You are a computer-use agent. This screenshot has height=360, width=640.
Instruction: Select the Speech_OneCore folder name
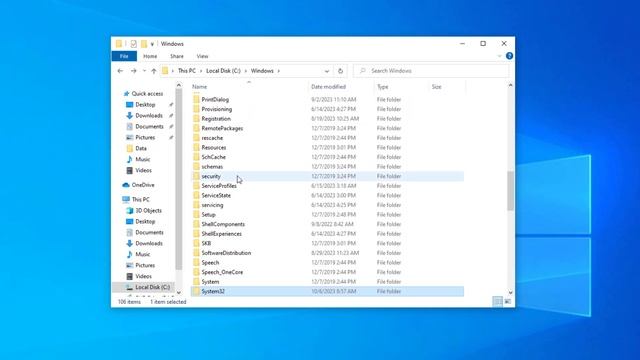[222, 272]
